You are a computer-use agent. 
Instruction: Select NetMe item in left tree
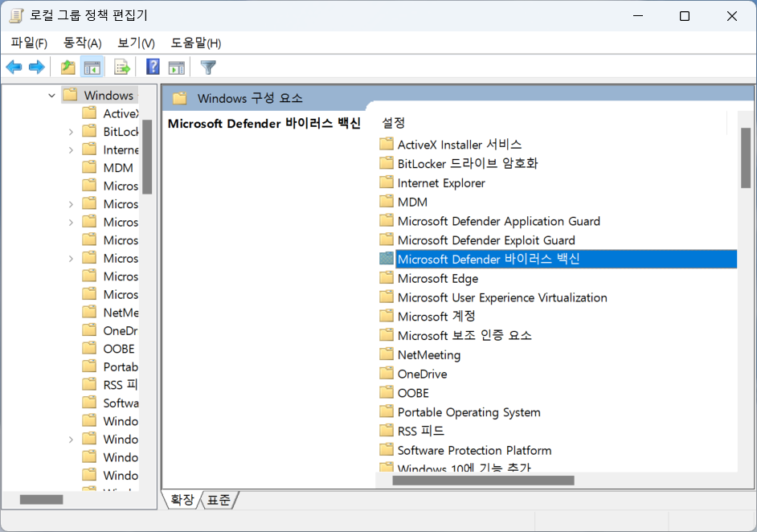point(121,313)
